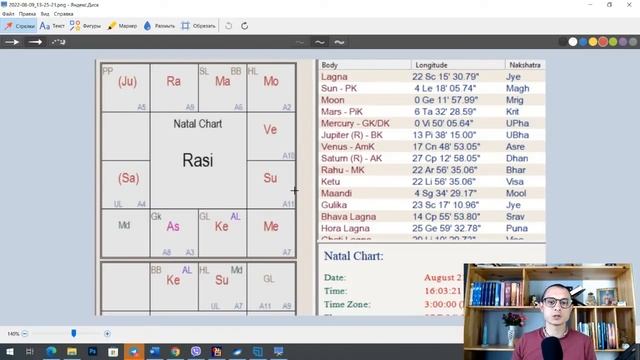Pick the green color swatch

point(613,42)
